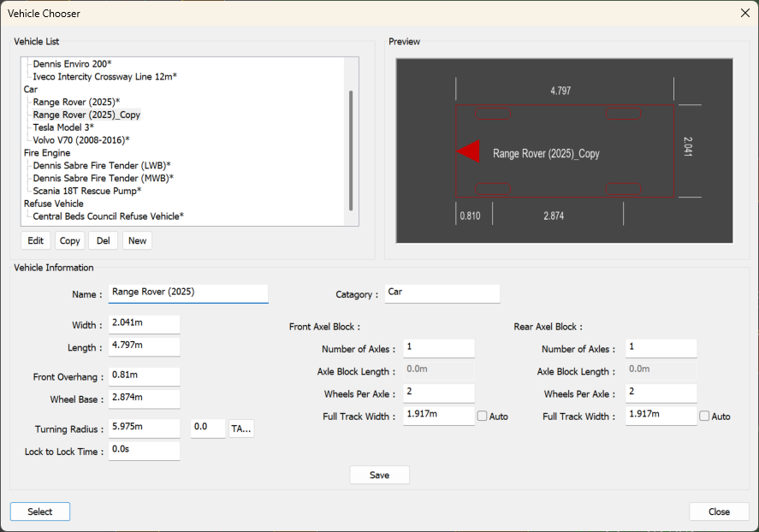The width and height of the screenshot is (759, 532).
Task: Click the Copy button to duplicate a vehicle
Action: pyautogui.click(x=69, y=240)
